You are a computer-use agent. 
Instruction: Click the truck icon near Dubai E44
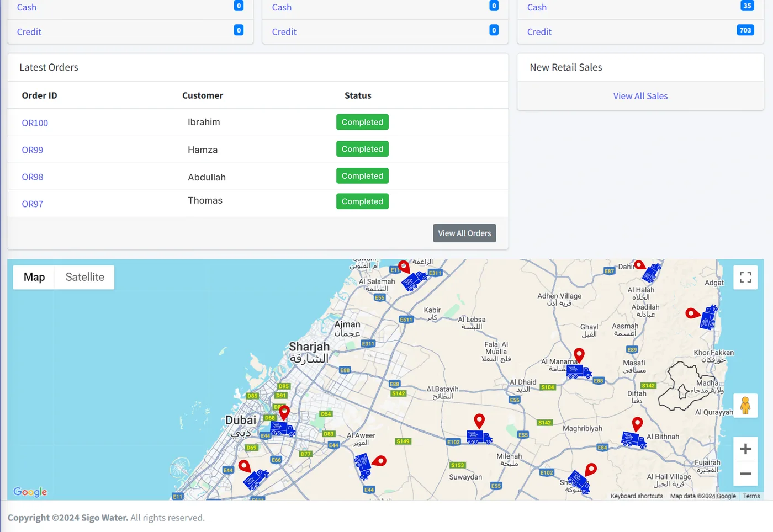pyautogui.click(x=283, y=429)
